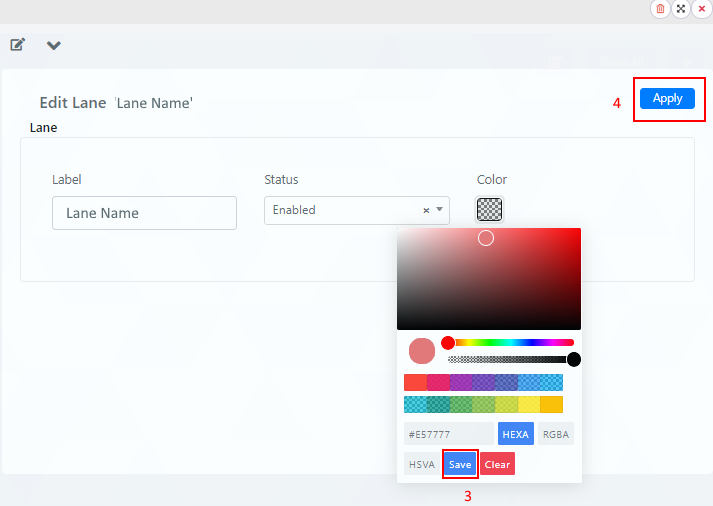Click the checkered Color picker button
The height and width of the screenshot is (506, 713).
pos(489,209)
